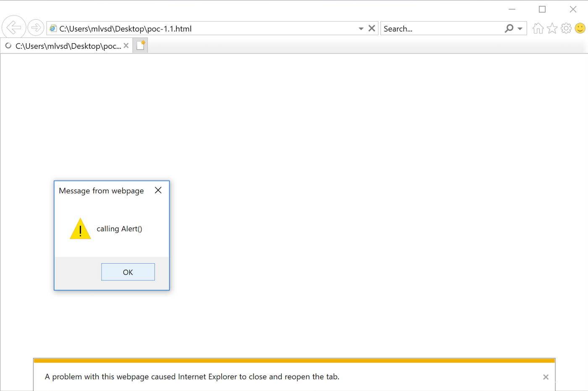
Task: Click the Forward navigation arrow
Action: click(36, 28)
